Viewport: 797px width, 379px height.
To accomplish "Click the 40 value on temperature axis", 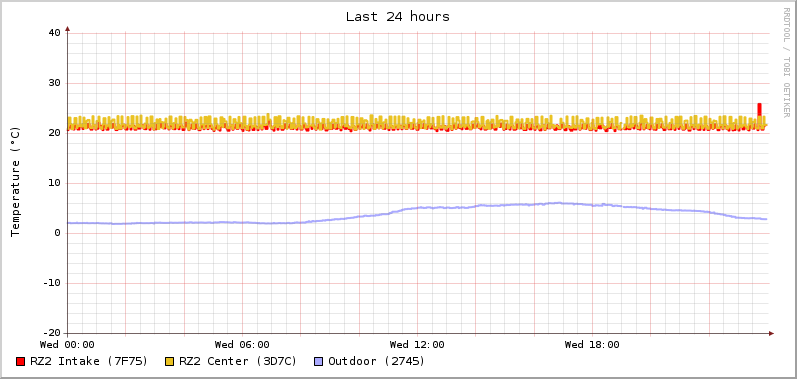I will (x=54, y=33).
